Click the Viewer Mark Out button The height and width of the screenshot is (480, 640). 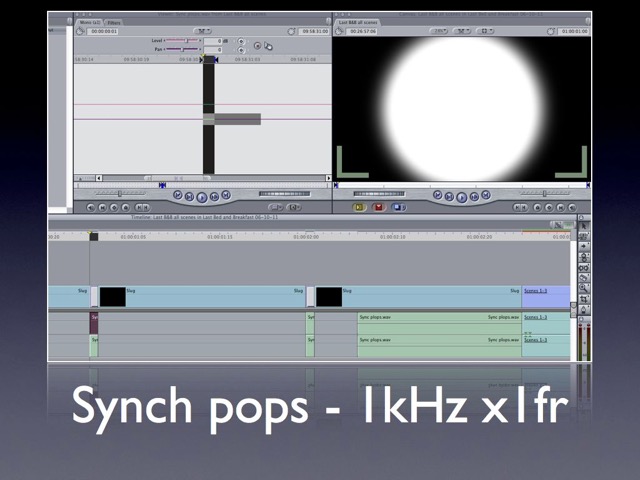(146, 208)
